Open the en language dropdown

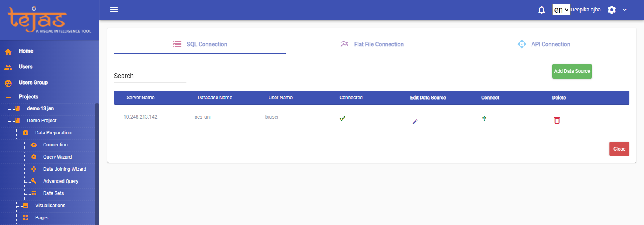pyautogui.click(x=561, y=10)
